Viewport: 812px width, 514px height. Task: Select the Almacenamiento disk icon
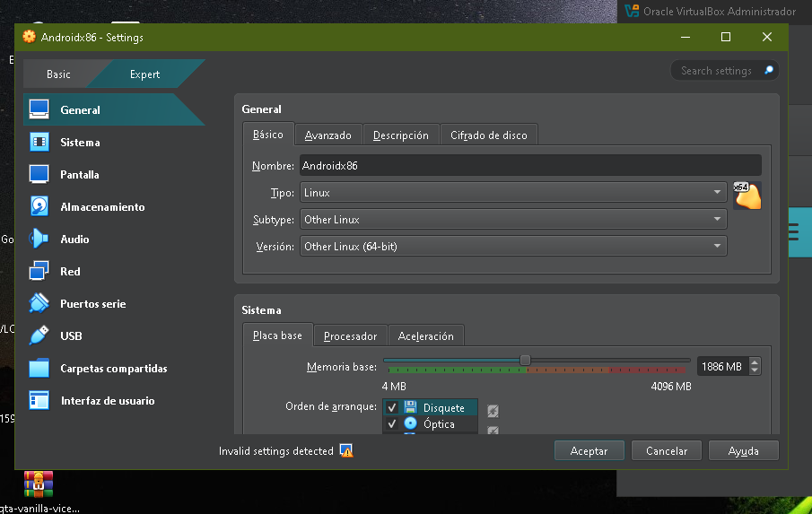(39, 206)
